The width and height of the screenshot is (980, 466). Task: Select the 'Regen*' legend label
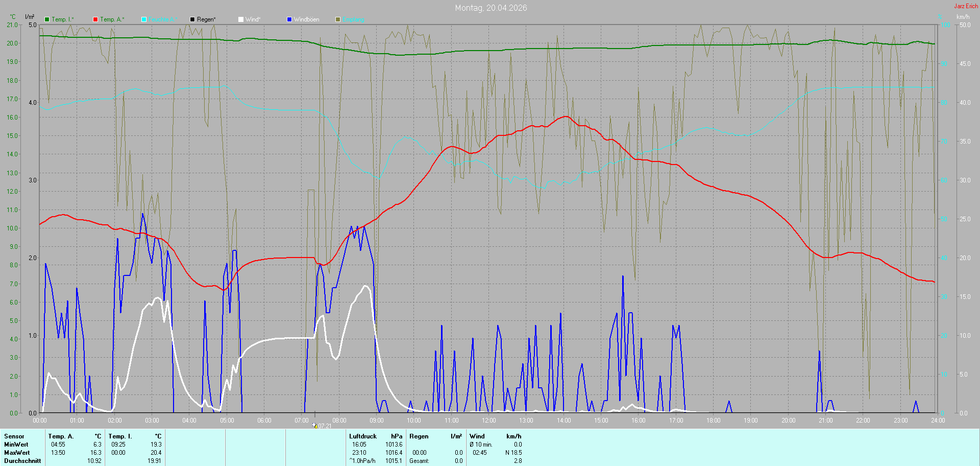point(206,19)
